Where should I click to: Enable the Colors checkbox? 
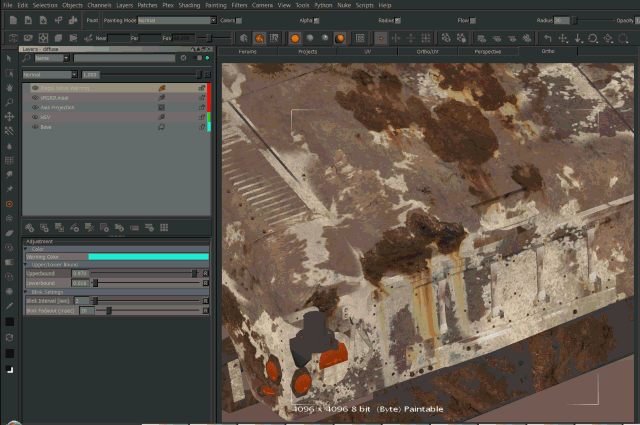point(239,19)
